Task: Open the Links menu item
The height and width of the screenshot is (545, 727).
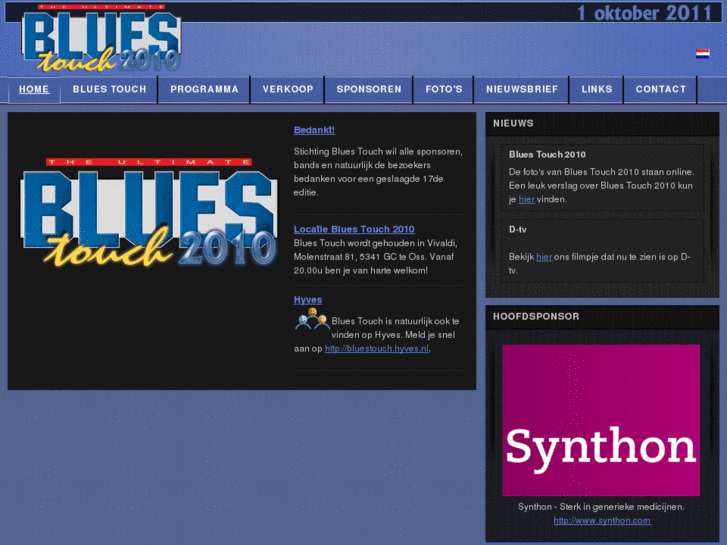Action: point(597,89)
